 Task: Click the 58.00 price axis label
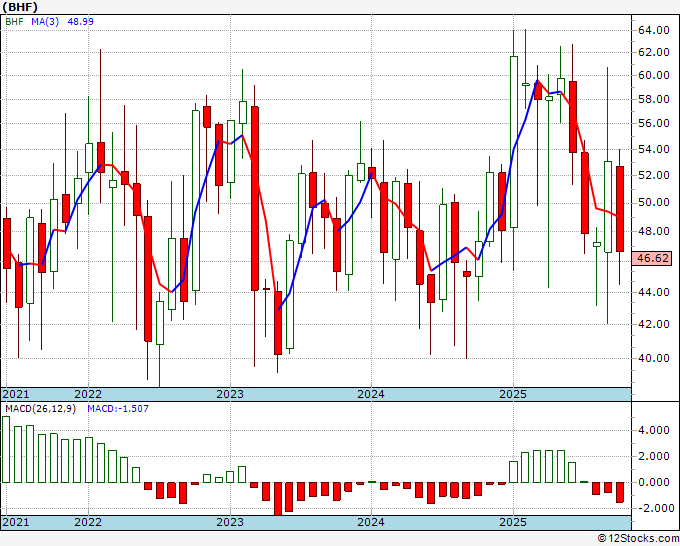654,99
